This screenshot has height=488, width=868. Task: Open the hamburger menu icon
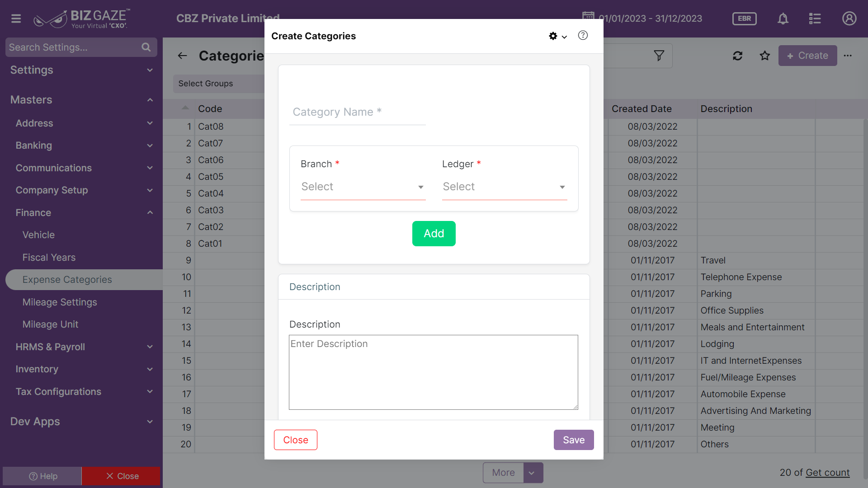coord(16,19)
